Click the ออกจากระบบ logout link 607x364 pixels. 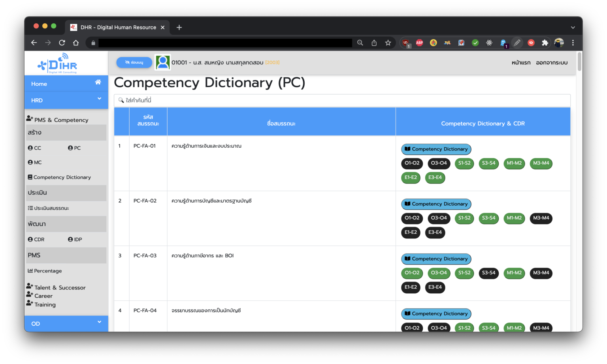pyautogui.click(x=552, y=63)
